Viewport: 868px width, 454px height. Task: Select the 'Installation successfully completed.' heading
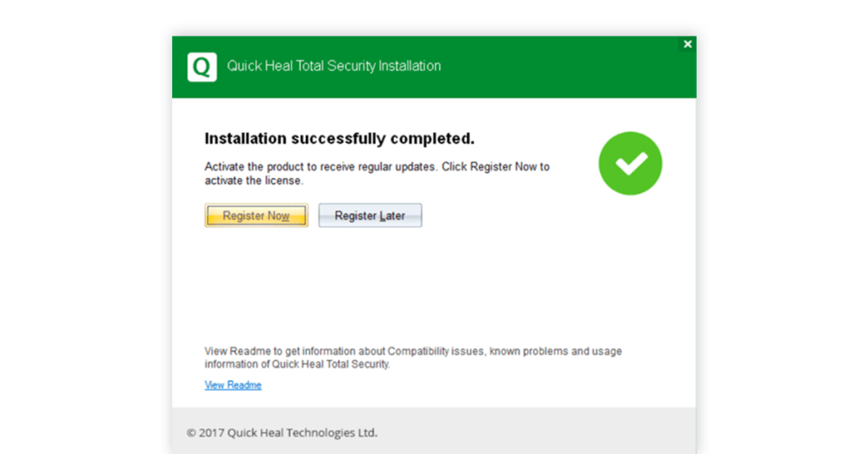339,138
